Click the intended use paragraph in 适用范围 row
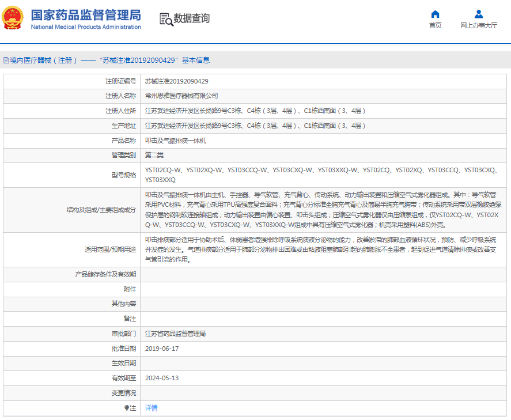The height and width of the screenshot is (420, 511). click(x=321, y=249)
